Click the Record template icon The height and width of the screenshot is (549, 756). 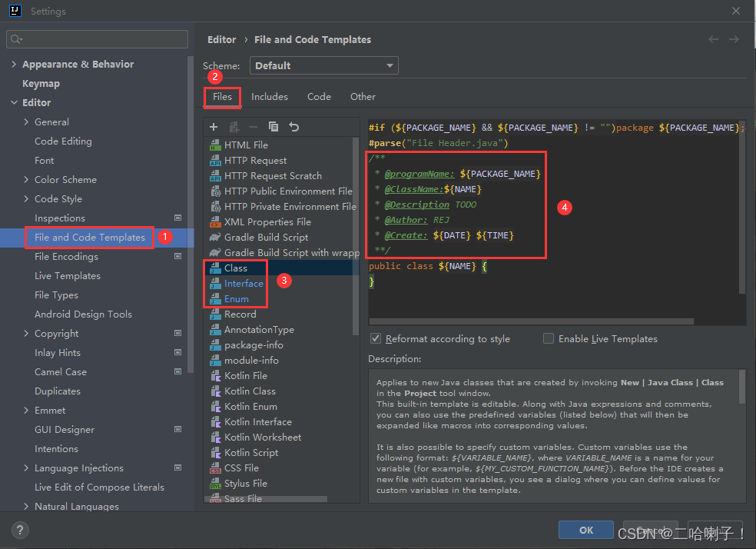coord(215,314)
